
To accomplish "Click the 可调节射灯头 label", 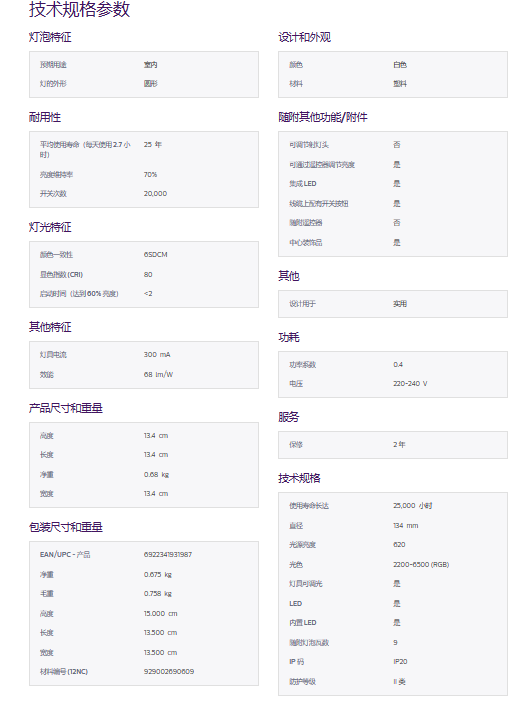I will click(x=309, y=144).
